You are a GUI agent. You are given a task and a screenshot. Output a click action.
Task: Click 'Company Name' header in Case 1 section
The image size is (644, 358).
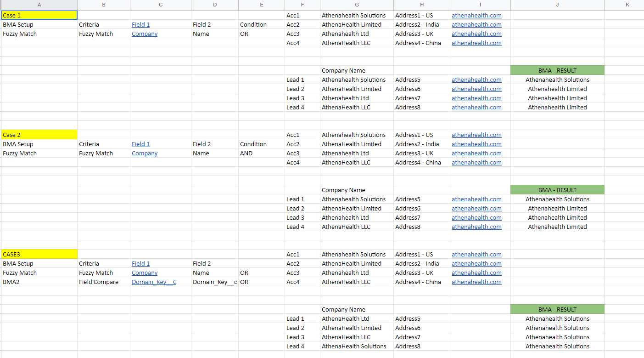[357, 70]
